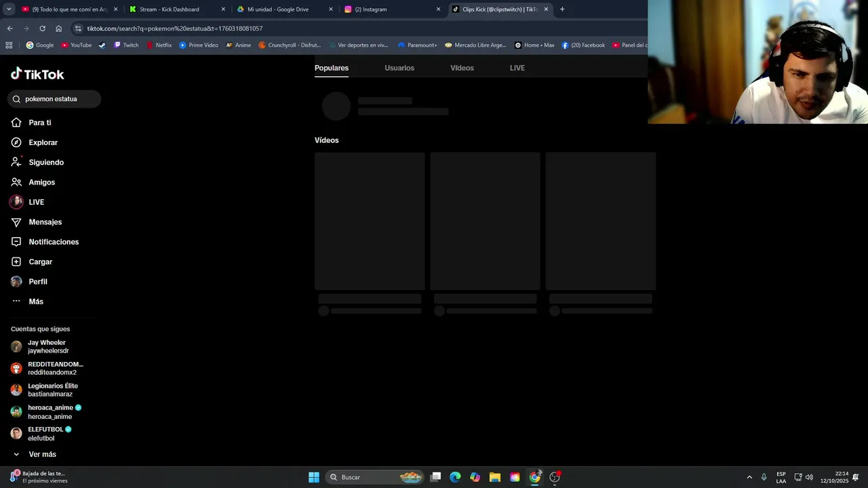
Task: Open the Prime Video bookmark
Action: click(199, 45)
